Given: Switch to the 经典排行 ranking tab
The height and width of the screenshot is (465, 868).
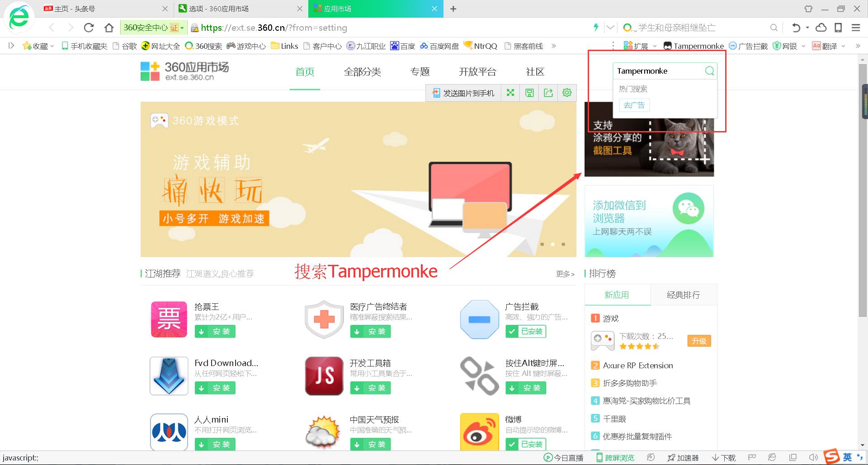Looking at the screenshot, I should coord(684,295).
